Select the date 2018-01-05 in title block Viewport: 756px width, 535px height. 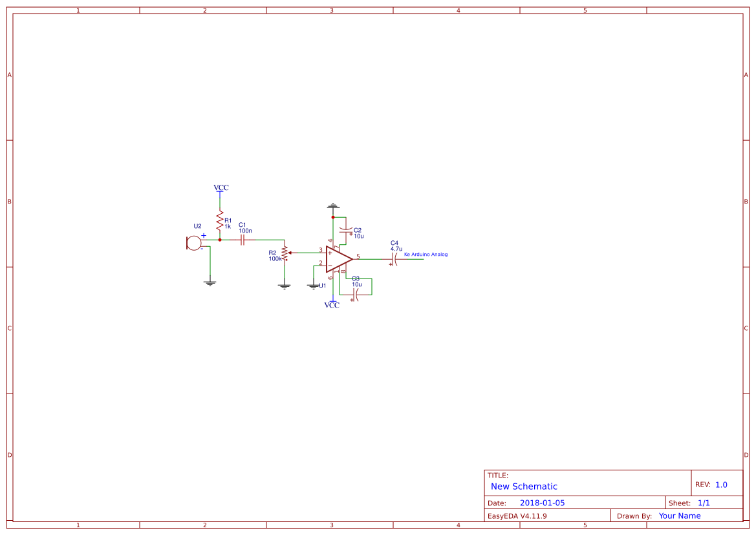click(544, 502)
